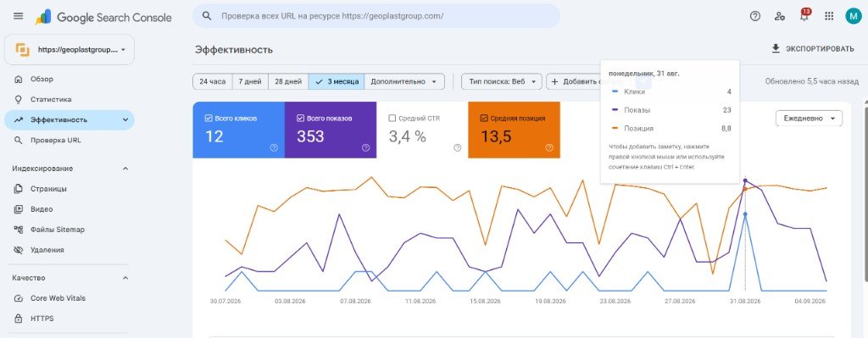This screenshot has height=338, width=868.
Task: Open notifications bell with 13 badge
Action: coord(804,15)
